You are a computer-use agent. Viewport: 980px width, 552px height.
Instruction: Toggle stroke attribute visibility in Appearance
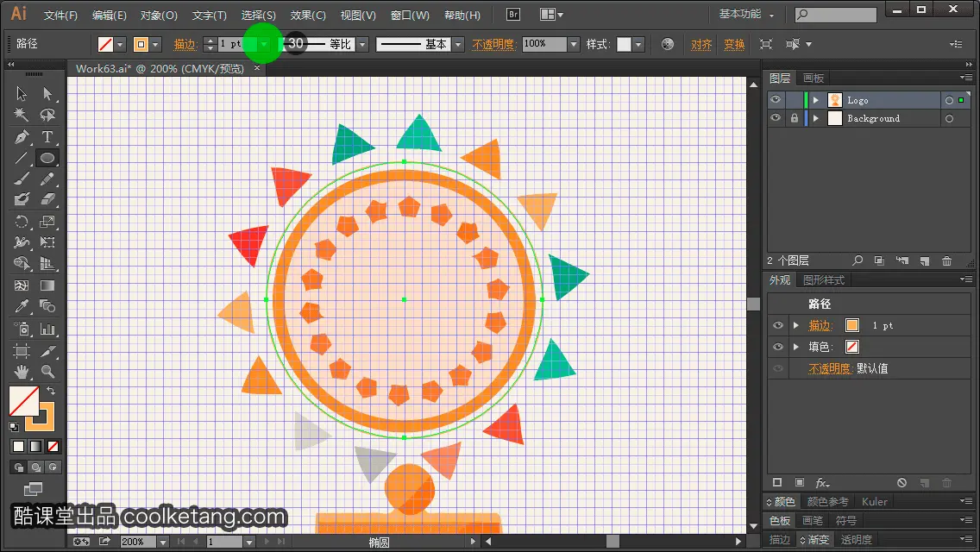click(778, 325)
